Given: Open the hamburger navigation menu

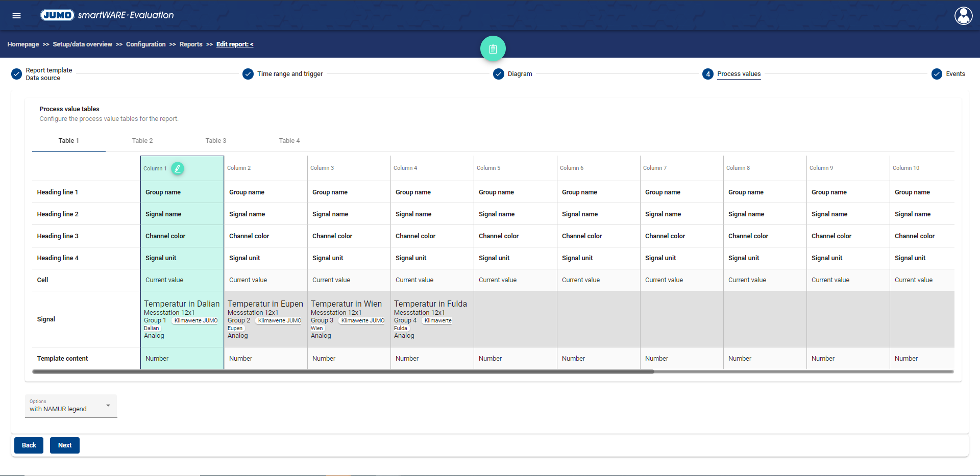Looking at the screenshot, I should [16, 15].
